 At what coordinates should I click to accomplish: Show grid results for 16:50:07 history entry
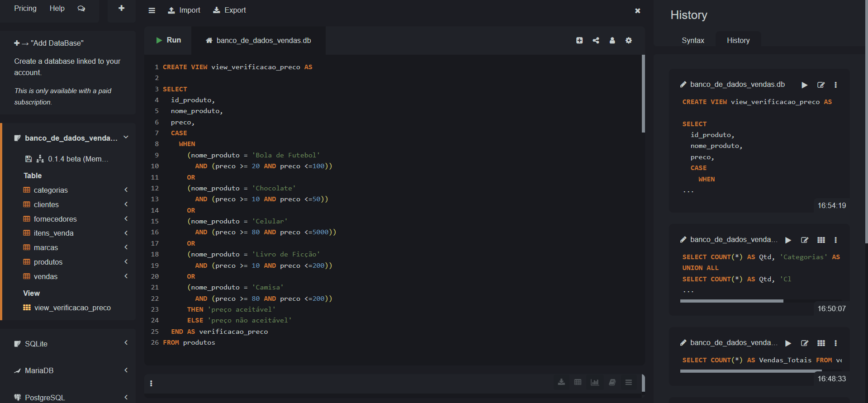pyautogui.click(x=821, y=240)
